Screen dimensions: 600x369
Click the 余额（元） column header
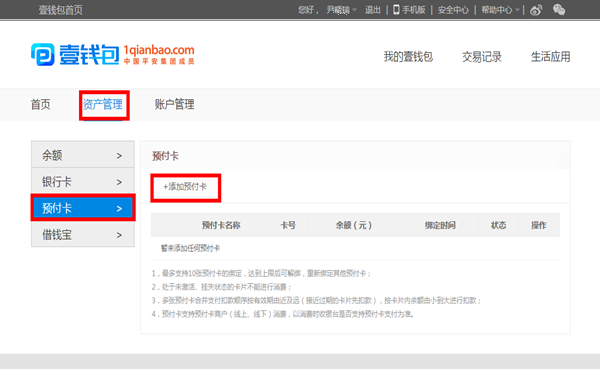(354, 225)
